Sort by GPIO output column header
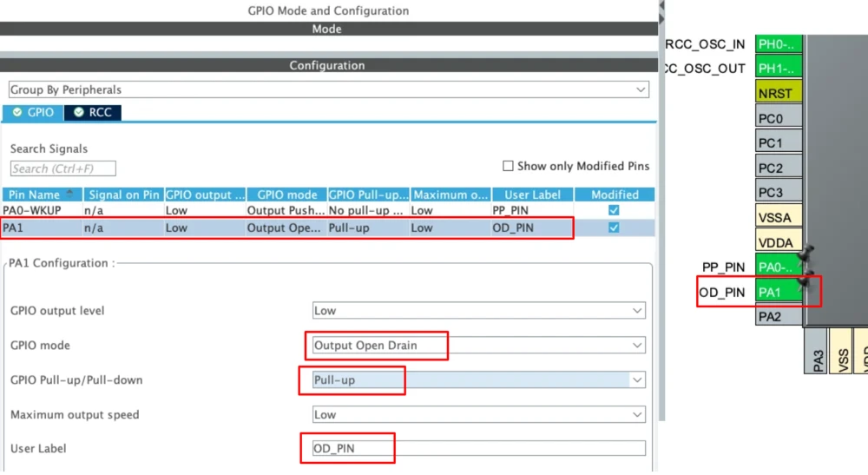 click(205, 195)
